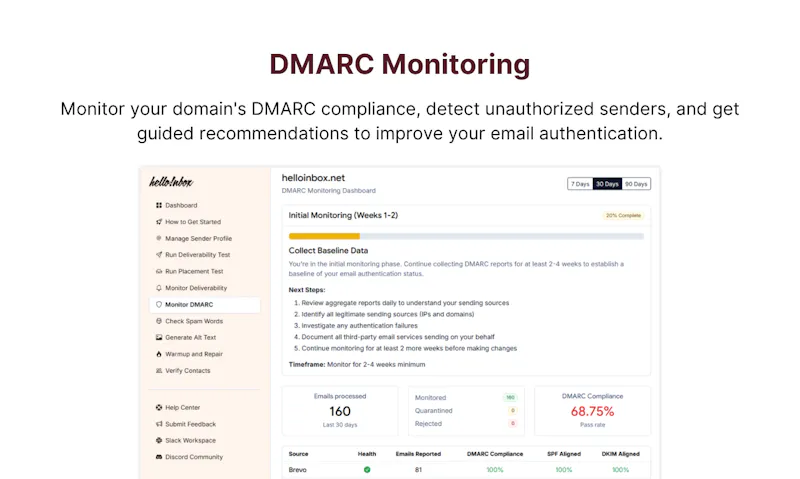Select the Monitor DMARC item
The width and height of the screenshot is (800, 479).
[x=205, y=305]
